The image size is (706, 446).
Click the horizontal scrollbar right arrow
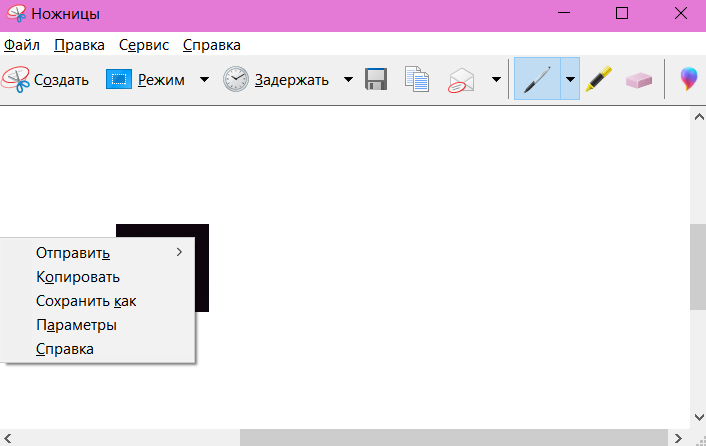click(x=678, y=438)
